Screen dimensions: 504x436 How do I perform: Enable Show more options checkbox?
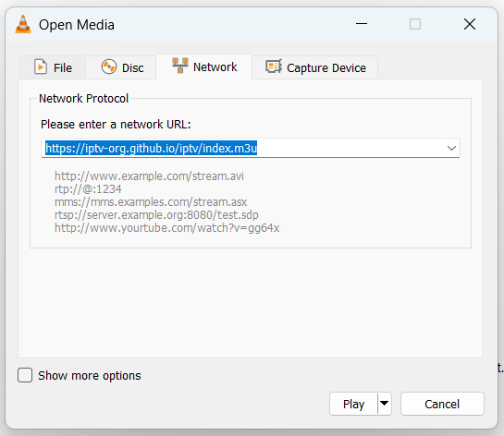click(25, 375)
